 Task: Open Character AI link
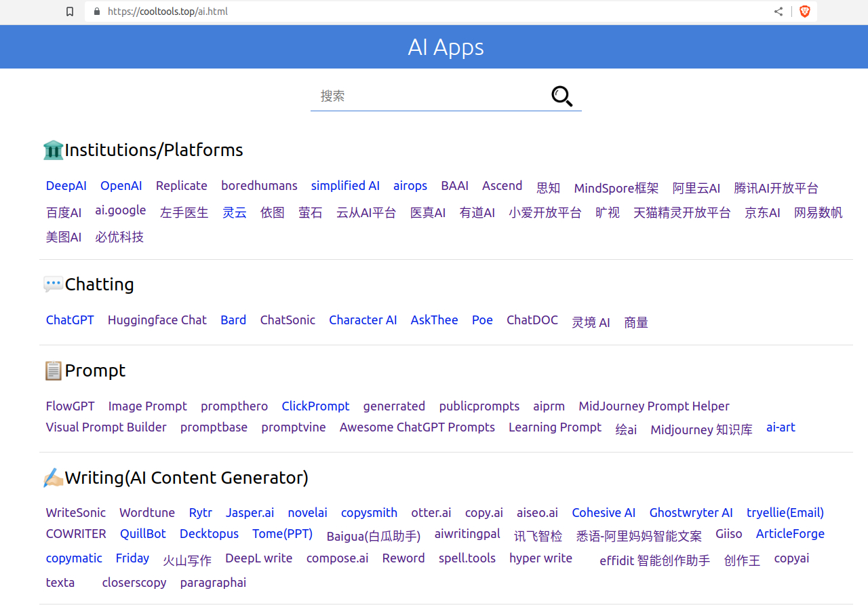pos(363,320)
